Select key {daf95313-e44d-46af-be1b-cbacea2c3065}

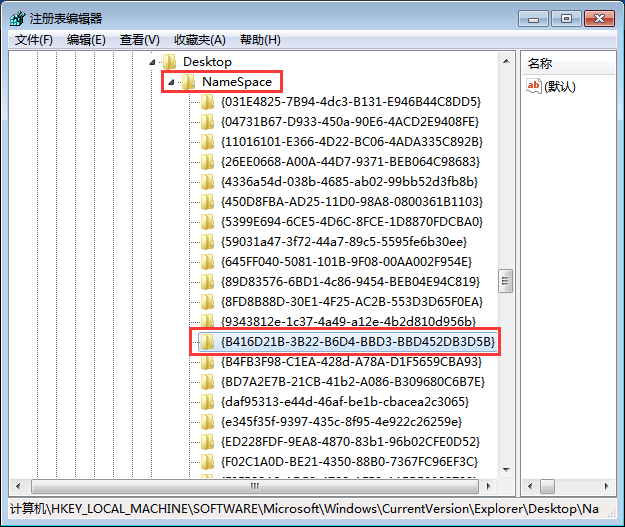(x=345, y=402)
